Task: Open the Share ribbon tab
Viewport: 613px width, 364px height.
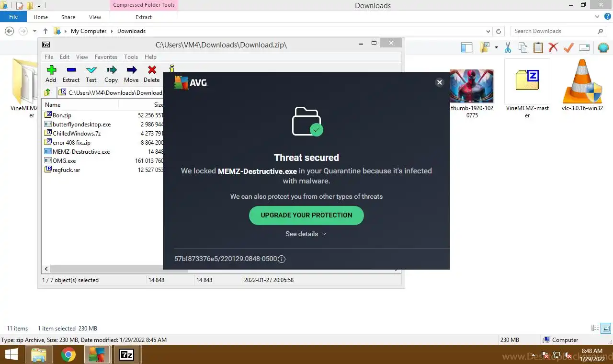Action: point(68,17)
